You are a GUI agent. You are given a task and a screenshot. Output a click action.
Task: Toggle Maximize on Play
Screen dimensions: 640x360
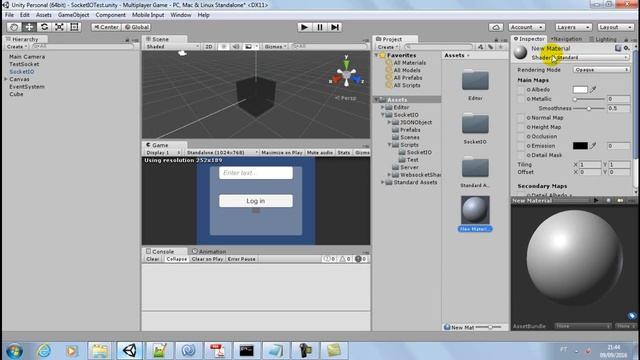[x=282, y=152]
